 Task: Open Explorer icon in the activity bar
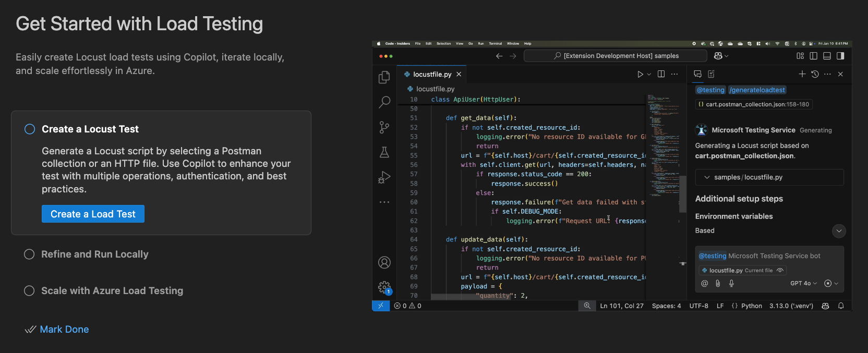(384, 77)
